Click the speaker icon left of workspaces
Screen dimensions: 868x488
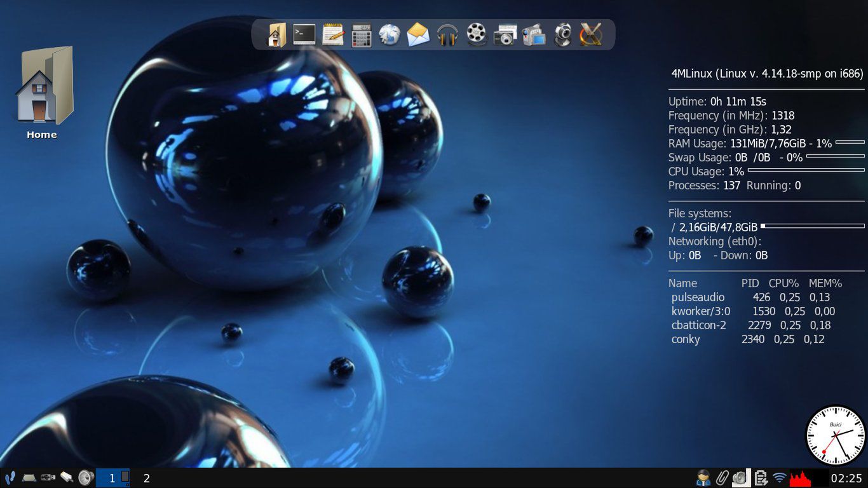pyautogui.click(x=86, y=478)
